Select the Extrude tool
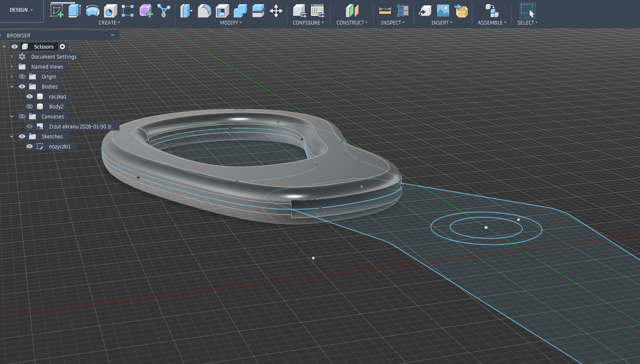640x364 pixels. point(74,10)
